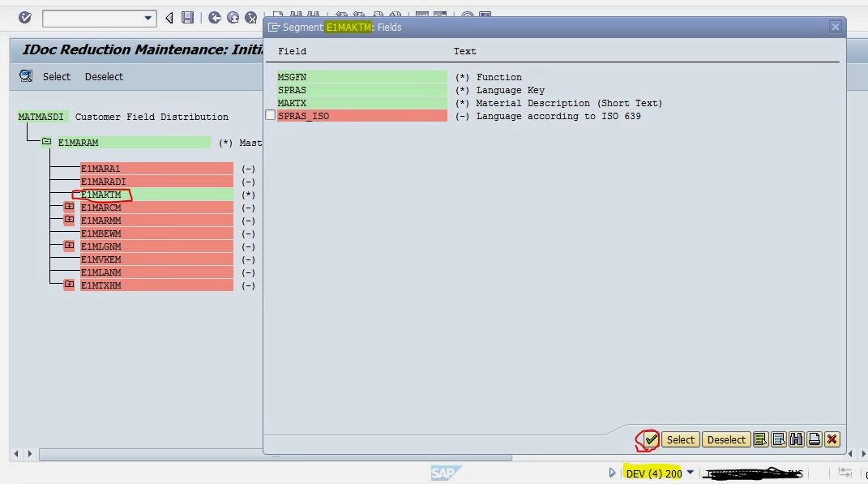
Task: Click the MAKTX field row
Action: tap(362, 103)
